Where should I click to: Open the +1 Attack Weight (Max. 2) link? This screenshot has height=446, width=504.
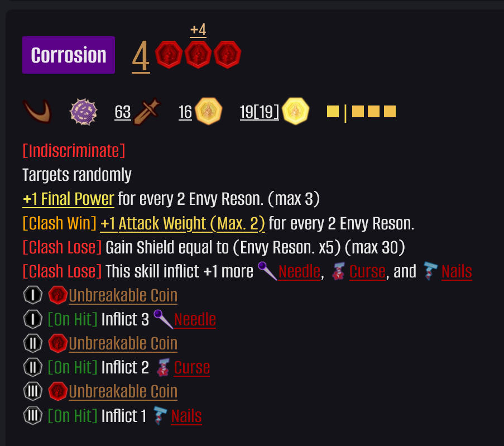(183, 223)
